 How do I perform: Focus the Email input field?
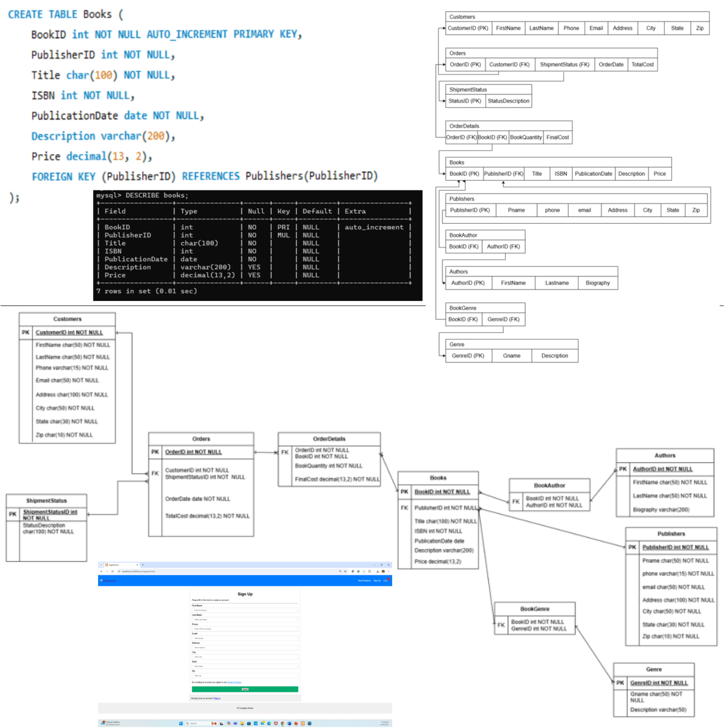click(245, 638)
